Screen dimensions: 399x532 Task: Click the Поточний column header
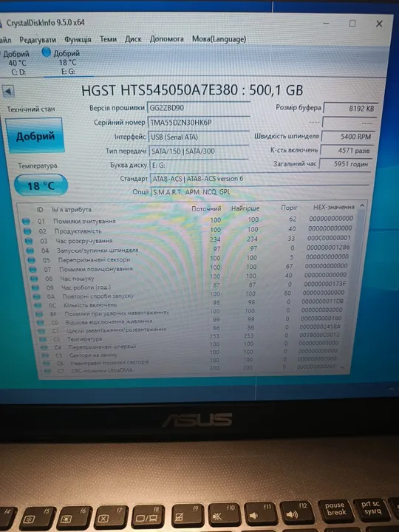tap(206, 208)
